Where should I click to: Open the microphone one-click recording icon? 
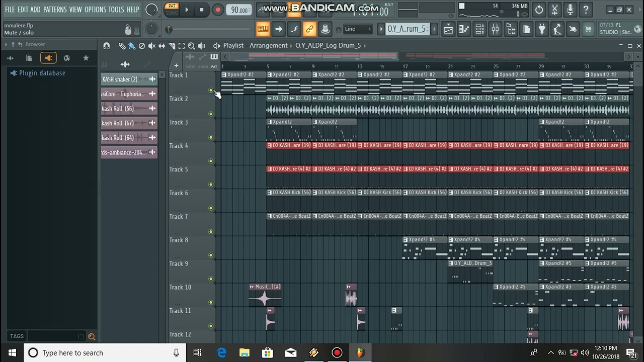[570, 10]
